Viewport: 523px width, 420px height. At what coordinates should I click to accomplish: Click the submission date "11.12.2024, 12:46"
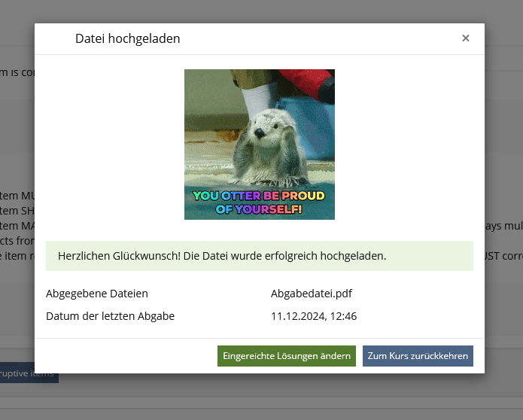[313, 316]
